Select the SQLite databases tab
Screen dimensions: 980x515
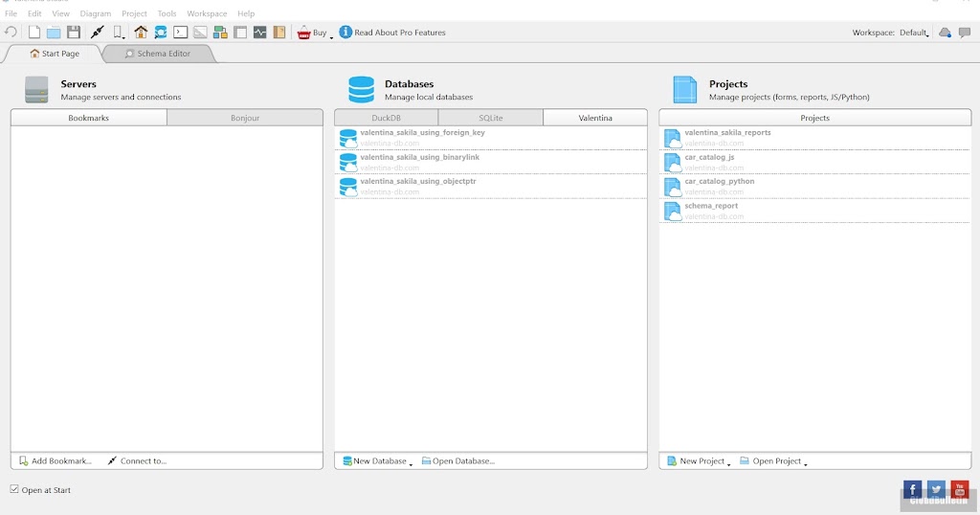(491, 118)
